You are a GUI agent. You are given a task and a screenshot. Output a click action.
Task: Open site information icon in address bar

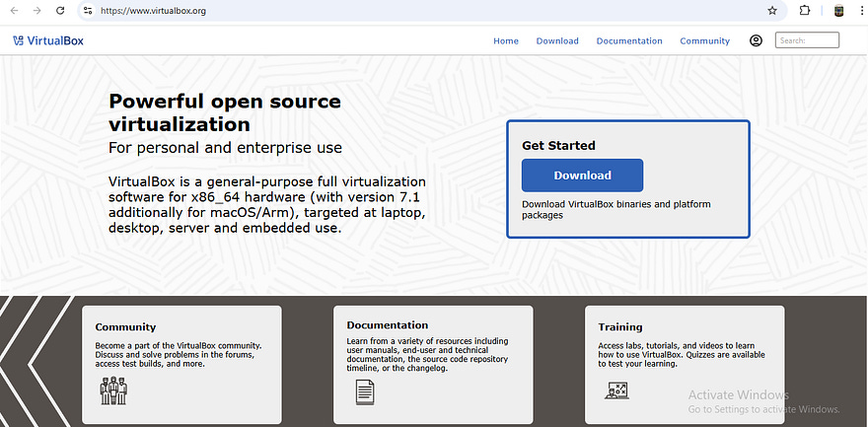click(88, 11)
